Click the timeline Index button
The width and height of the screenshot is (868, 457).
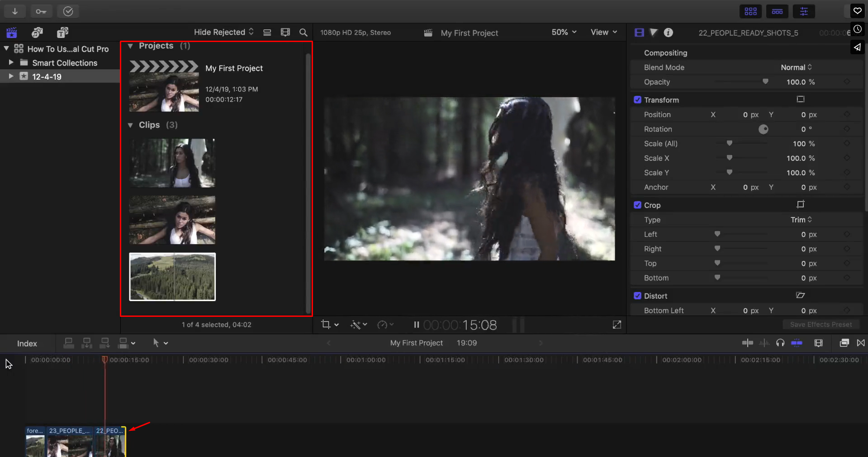[x=27, y=344]
